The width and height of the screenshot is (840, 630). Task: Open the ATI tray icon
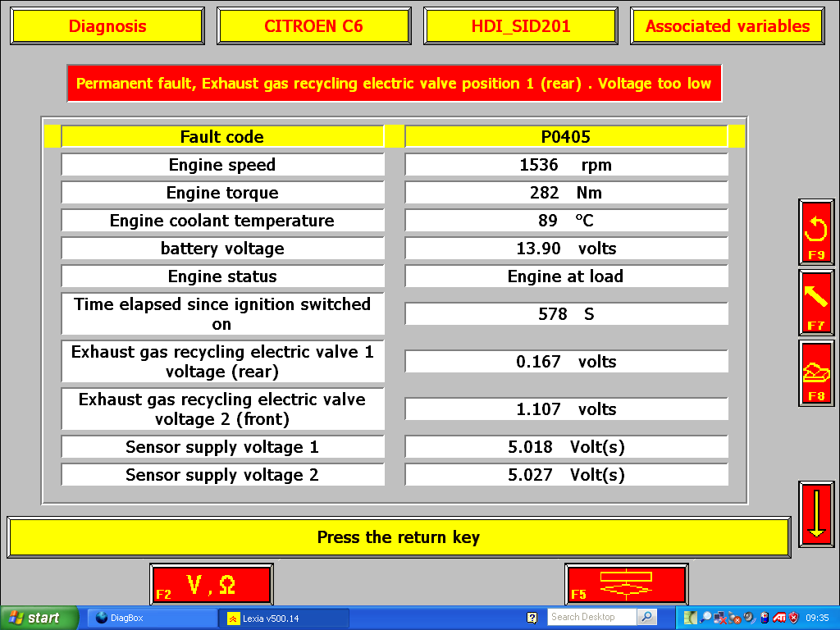[x=779, y=618]
